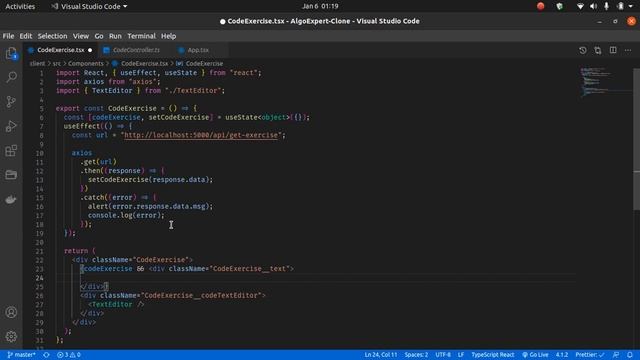Toggle Prettier formatter status
Viewport: 640px width, 360px height.
pos(590,355)
